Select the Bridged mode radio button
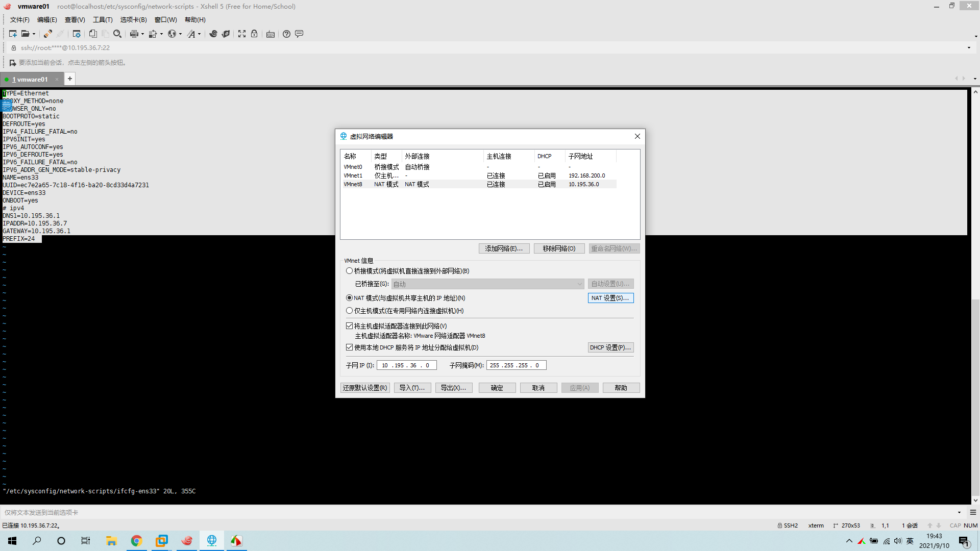 (x=349, y=271)
